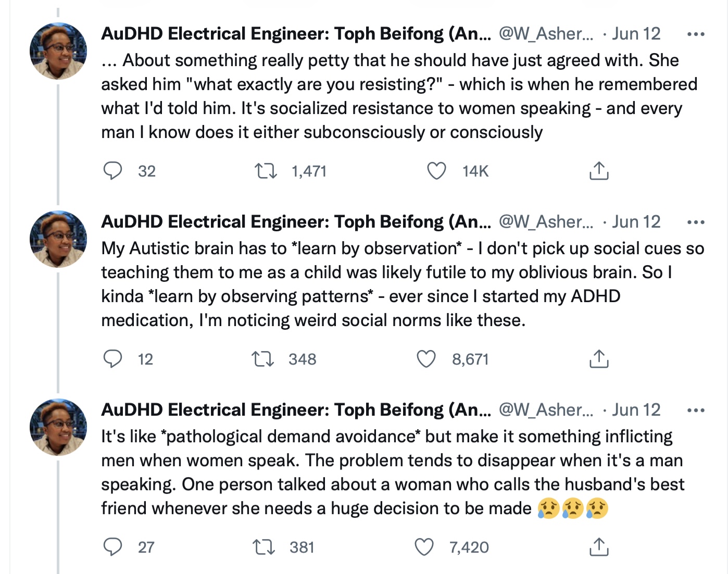Retweet the tweet with 381 retweets
The width and height of the screenshot is (728, 574).
tap(263, 547)
